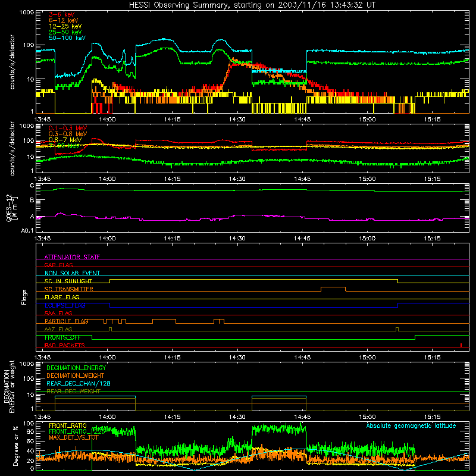Screen dimensions: 476x476
Task: Click the 14:15 tick below the GOES panel
Action: pos(172,239)
